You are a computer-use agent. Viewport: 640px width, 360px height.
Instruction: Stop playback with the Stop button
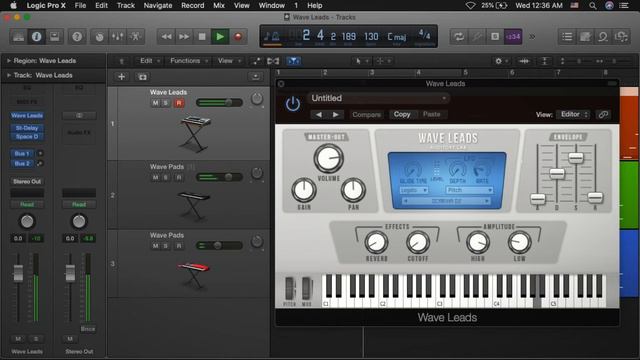pos(202,37)
